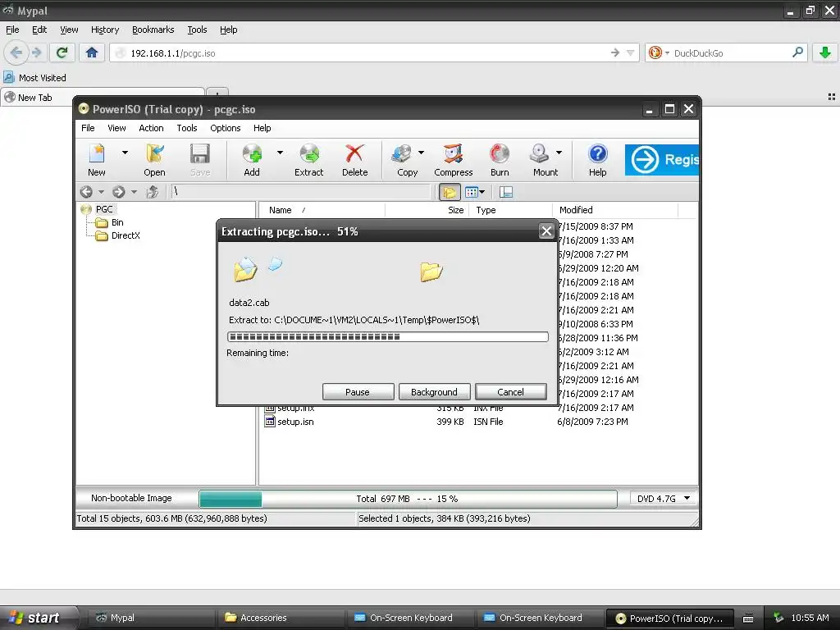Viewport: 840px width, 630px height.
Task: Select the DirectX folder in tree
Action: coord(126,235)
